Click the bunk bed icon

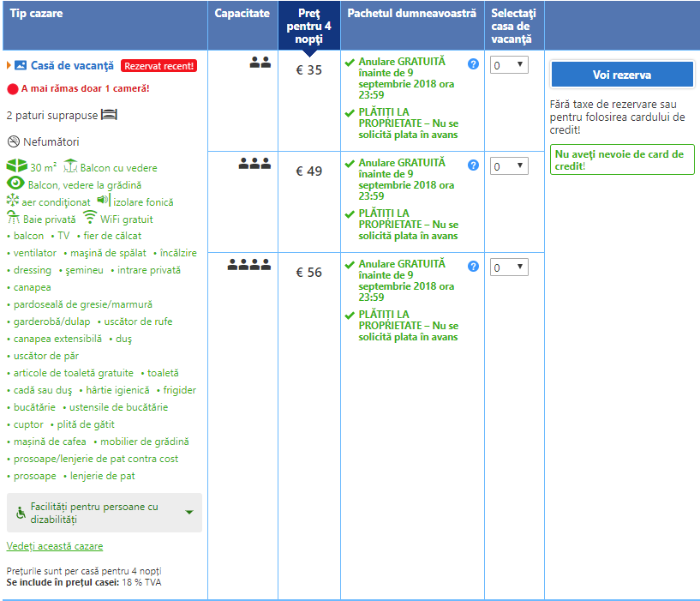click(108, 114)
